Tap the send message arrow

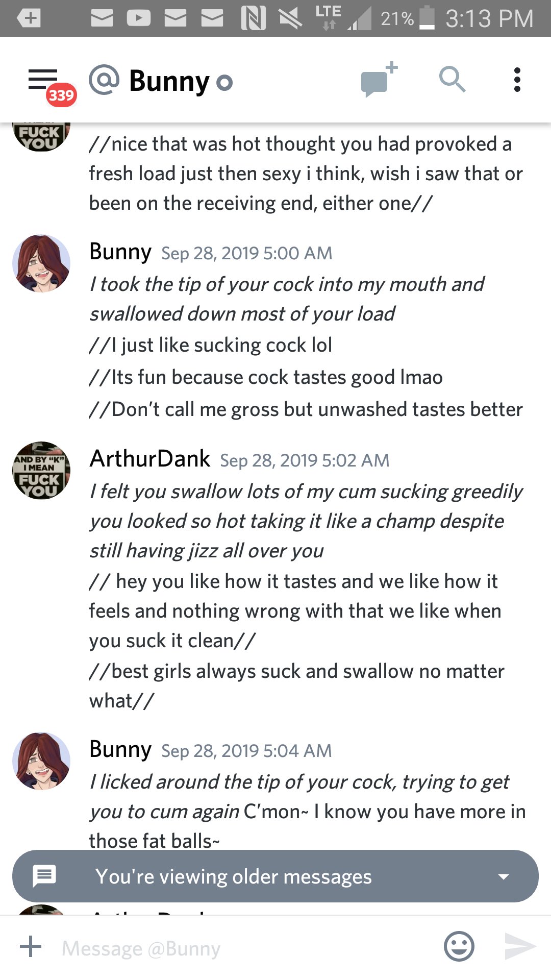pos(520,947)
